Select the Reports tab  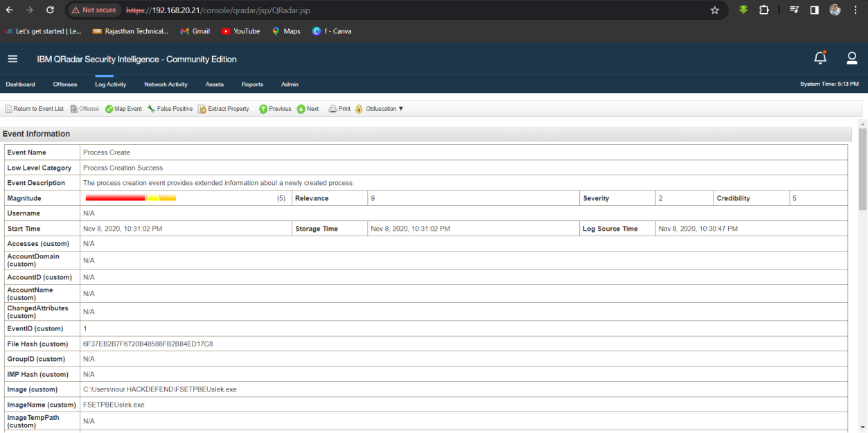(x=252, y=85)
